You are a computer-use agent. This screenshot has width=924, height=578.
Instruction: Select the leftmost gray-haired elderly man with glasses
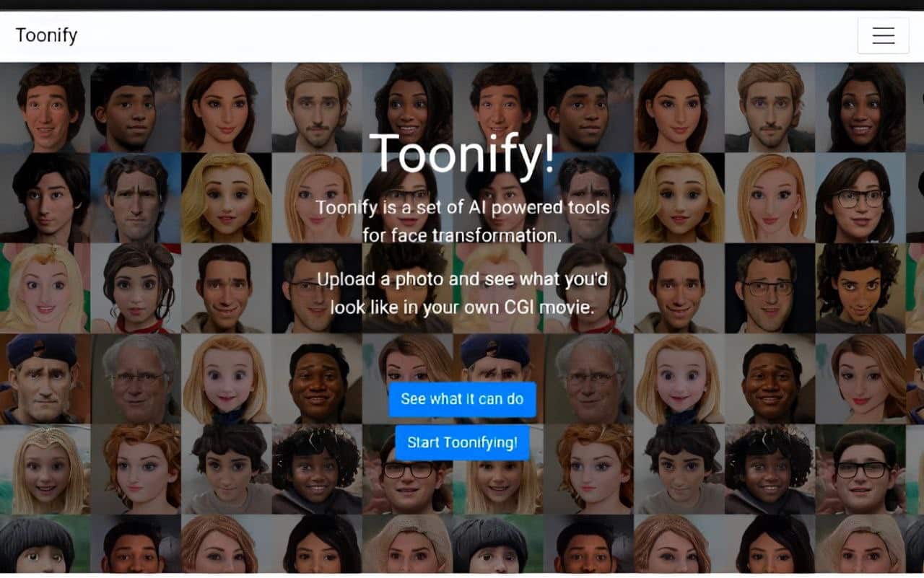(x=136, y=379)
